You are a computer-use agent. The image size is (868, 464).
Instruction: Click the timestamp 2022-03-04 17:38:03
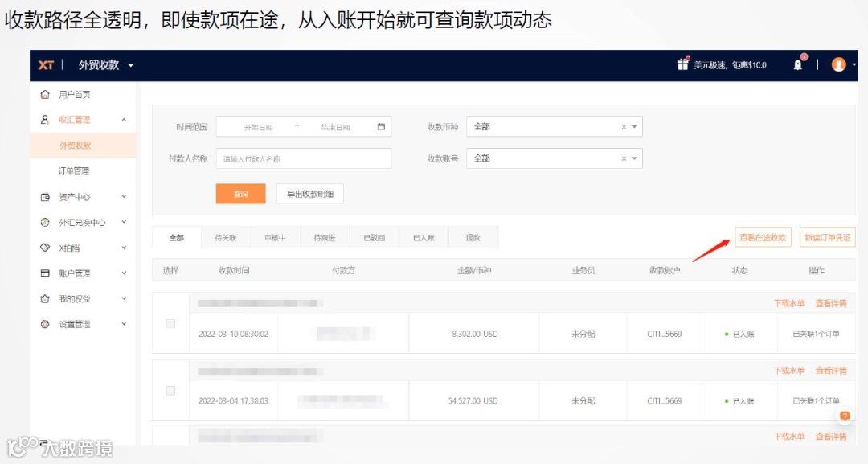click(x=234, y=401)
